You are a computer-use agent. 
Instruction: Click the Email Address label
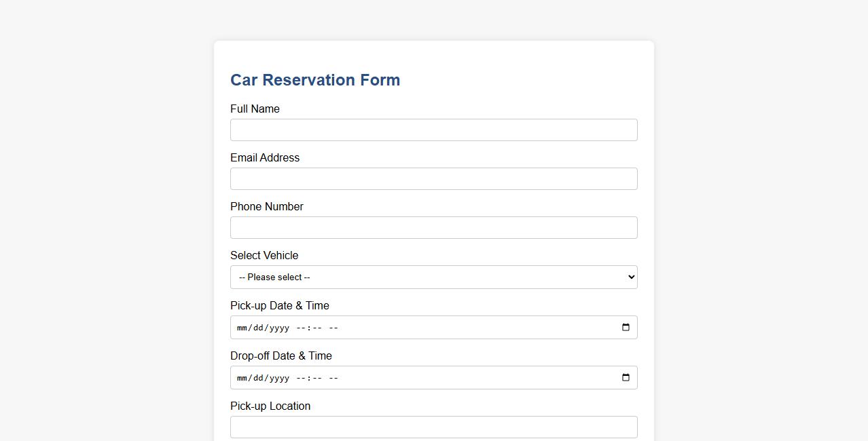265,157
